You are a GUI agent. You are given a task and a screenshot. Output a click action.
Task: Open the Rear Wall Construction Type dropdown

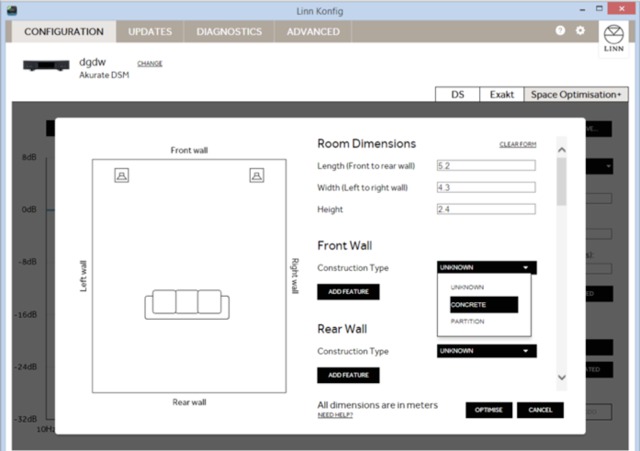486,351
